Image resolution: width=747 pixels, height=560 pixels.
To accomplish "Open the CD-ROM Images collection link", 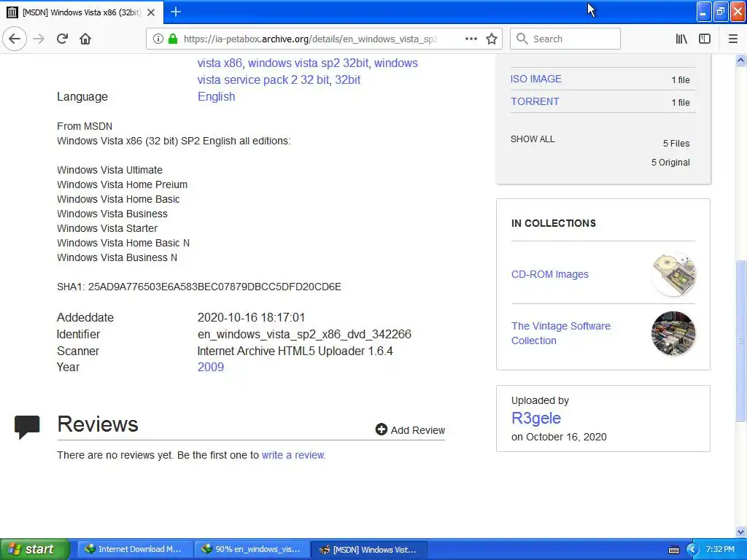I will [550, 274].
